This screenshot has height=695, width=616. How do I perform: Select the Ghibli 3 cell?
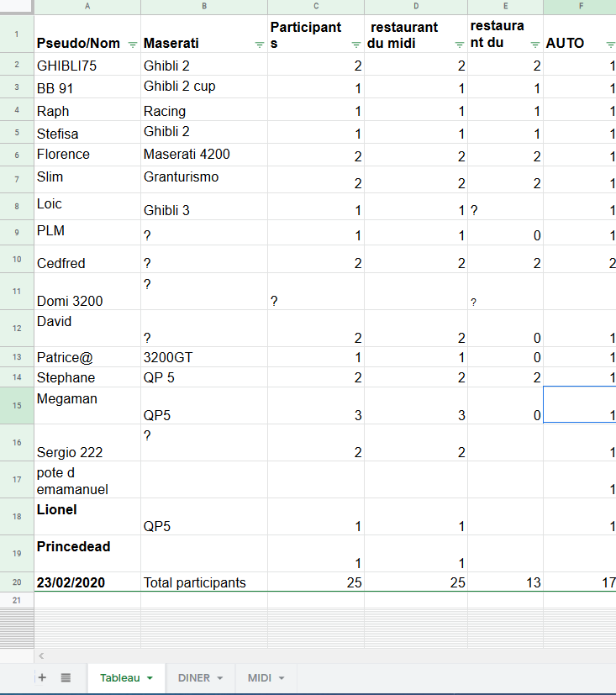click(204, 207)
